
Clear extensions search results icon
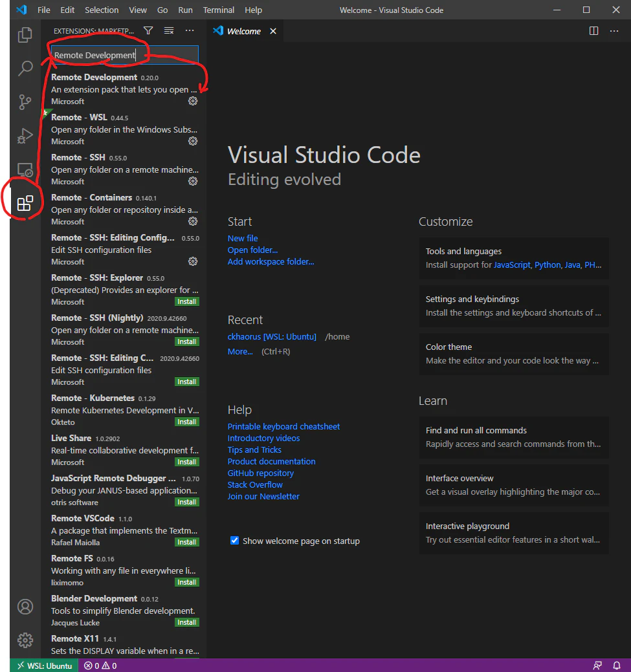coord(169,30)
